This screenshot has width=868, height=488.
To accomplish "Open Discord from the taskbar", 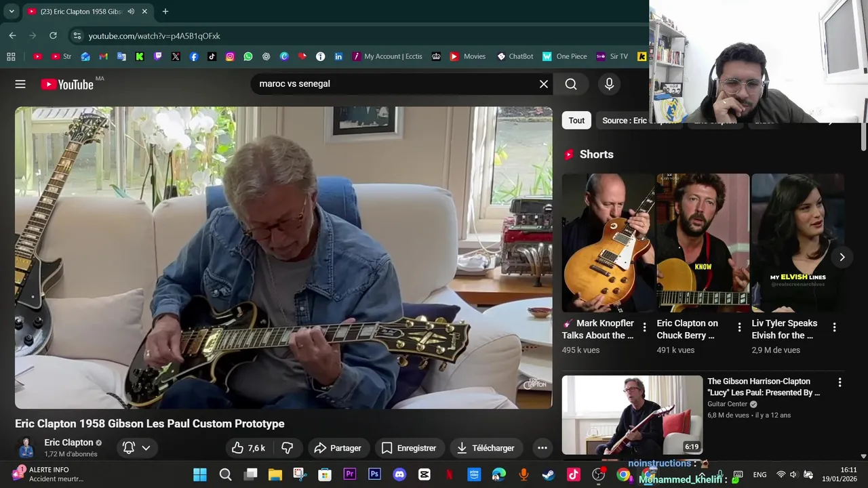I will coord(399,474).
